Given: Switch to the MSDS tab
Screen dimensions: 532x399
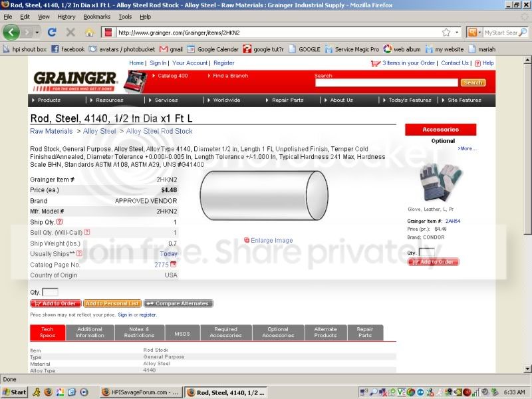Looking at the screenshot, I should coord(182,332).
